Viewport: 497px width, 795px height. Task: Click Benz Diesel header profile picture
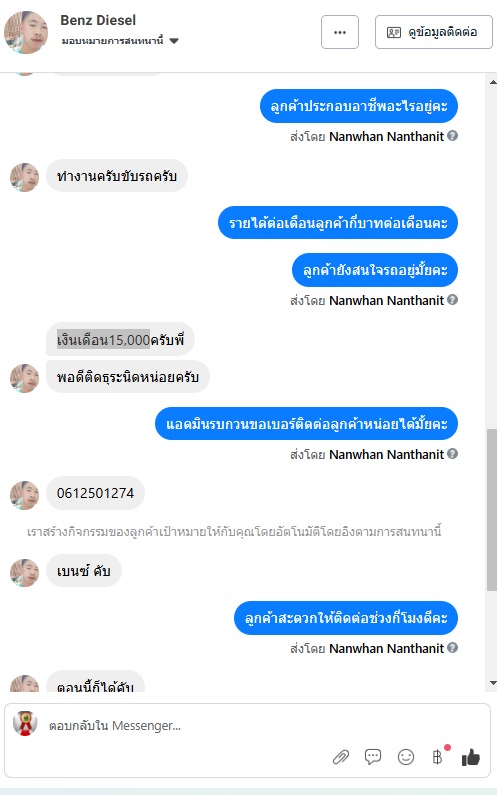26,32
